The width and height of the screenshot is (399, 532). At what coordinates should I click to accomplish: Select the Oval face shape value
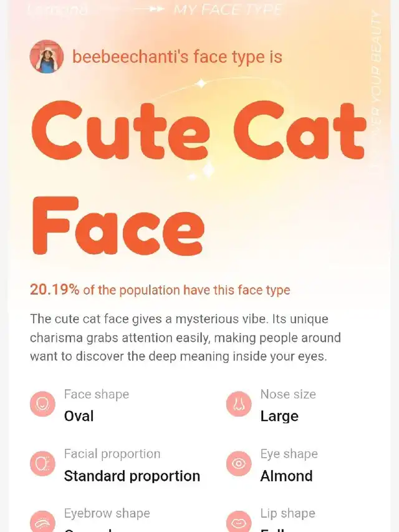click(79, 416)
